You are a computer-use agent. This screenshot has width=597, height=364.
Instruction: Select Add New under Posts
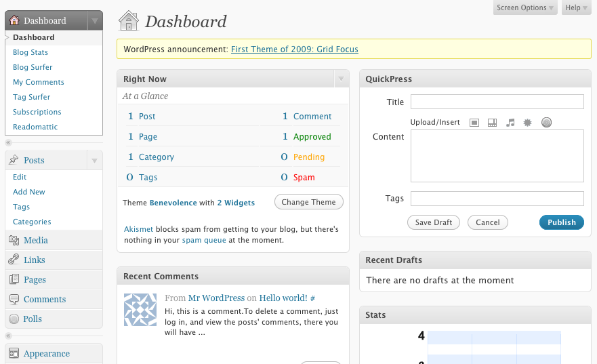(29, 192)
